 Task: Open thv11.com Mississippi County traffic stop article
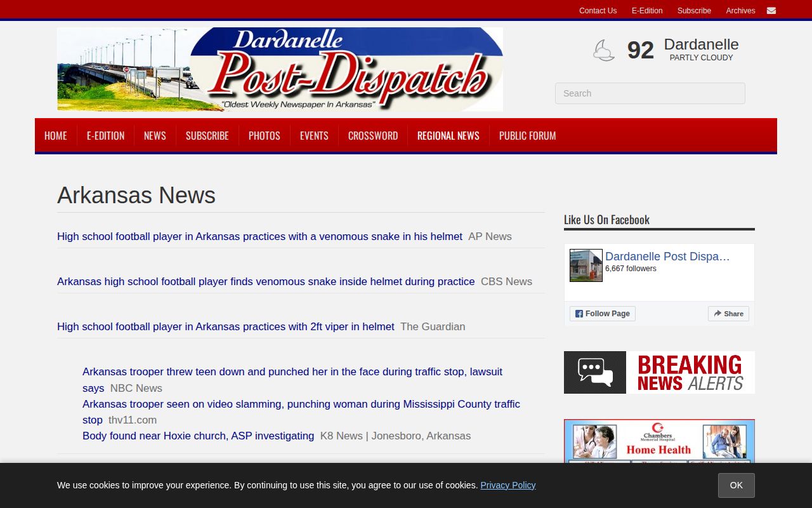coord(301,411)
